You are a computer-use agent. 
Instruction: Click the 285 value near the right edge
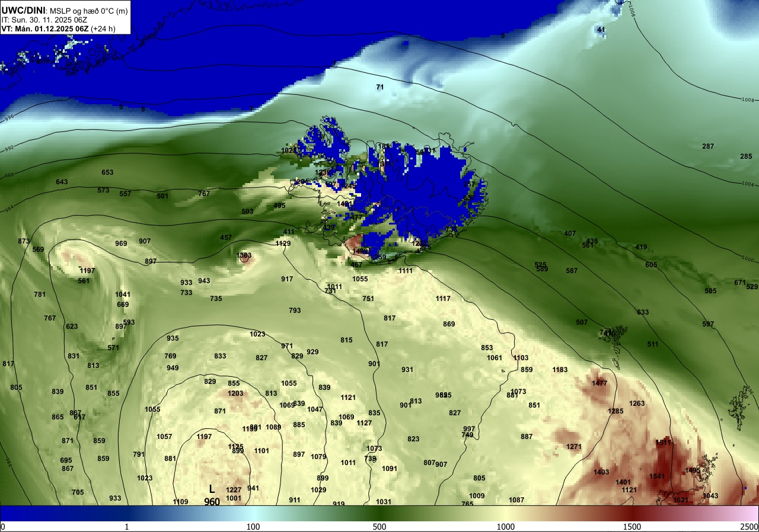[x=746, y=156]
